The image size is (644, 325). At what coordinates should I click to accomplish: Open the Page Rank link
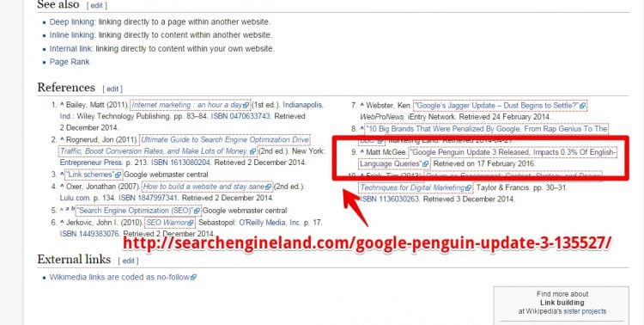(x=70, y=62)
